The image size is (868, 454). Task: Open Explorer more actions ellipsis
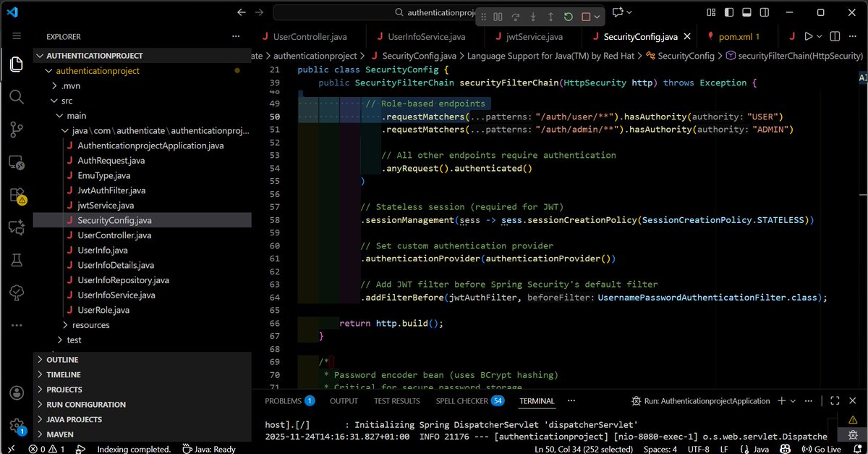click(x=237, y=36)
